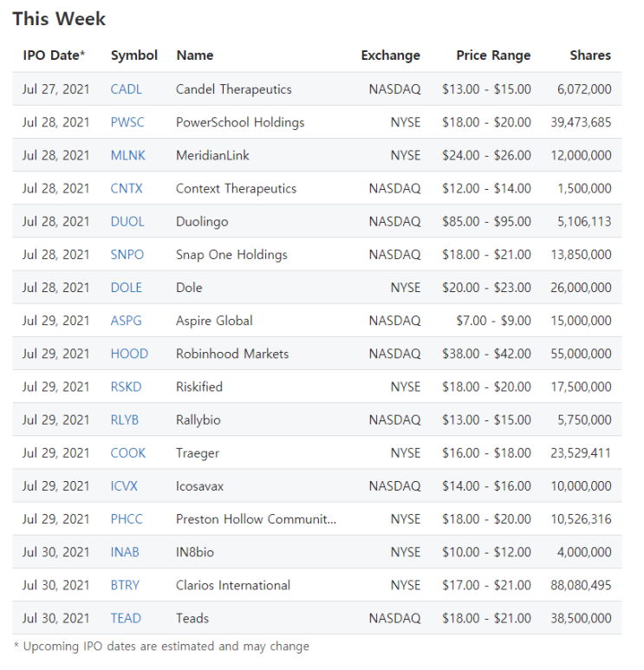Select the Candel Therapeutics name cell
Viewport: 644px width, 670px height.
click(x=234, y=89)
